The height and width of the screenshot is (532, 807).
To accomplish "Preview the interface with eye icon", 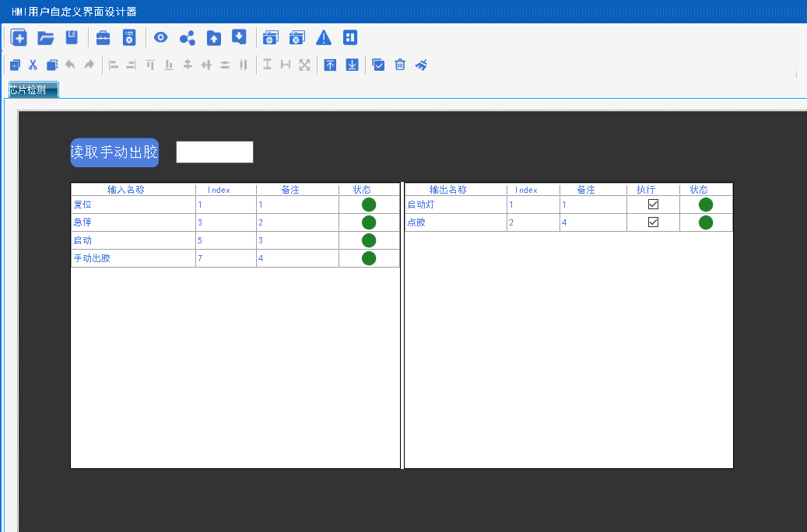I will tap(160, 37).
